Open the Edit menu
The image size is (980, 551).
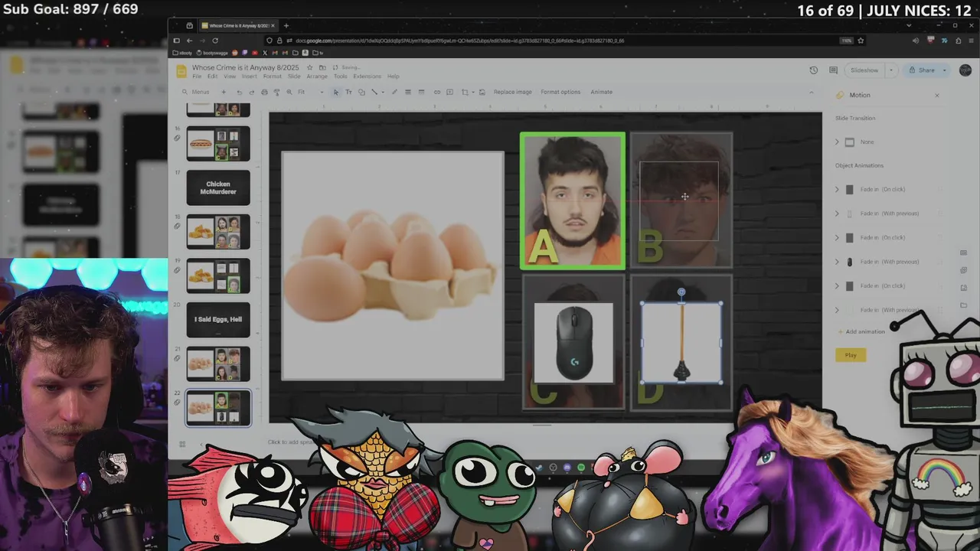[x=212, y=77]
